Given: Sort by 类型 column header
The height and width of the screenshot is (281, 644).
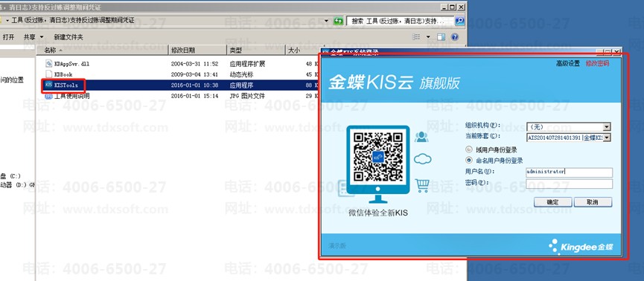Looking at the screenshot, I should [x=256, y=50].
